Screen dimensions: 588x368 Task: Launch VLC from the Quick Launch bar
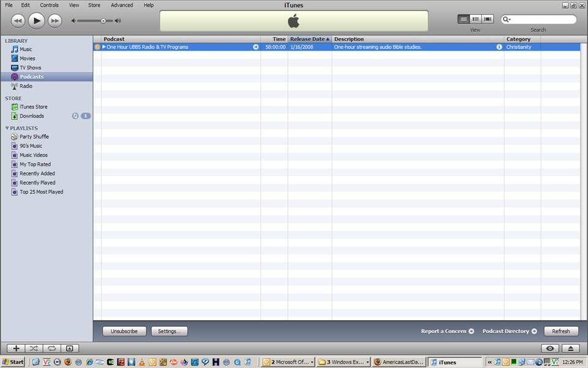click(141, 362)
